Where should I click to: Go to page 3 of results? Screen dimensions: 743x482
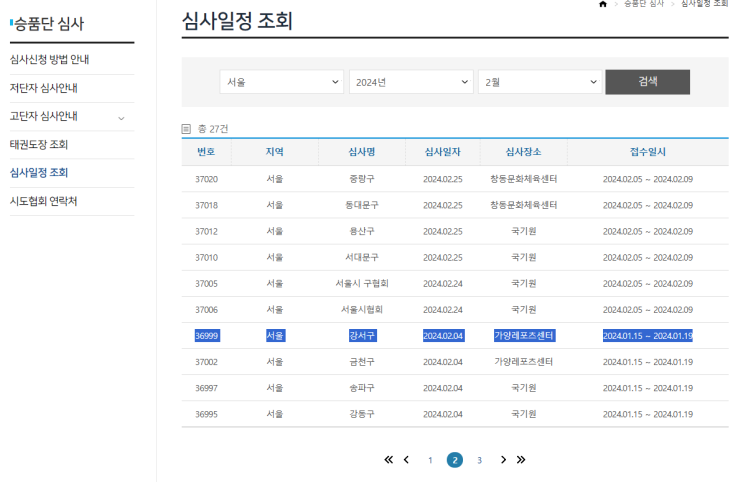pyautogui.click(x=480, y=460)
